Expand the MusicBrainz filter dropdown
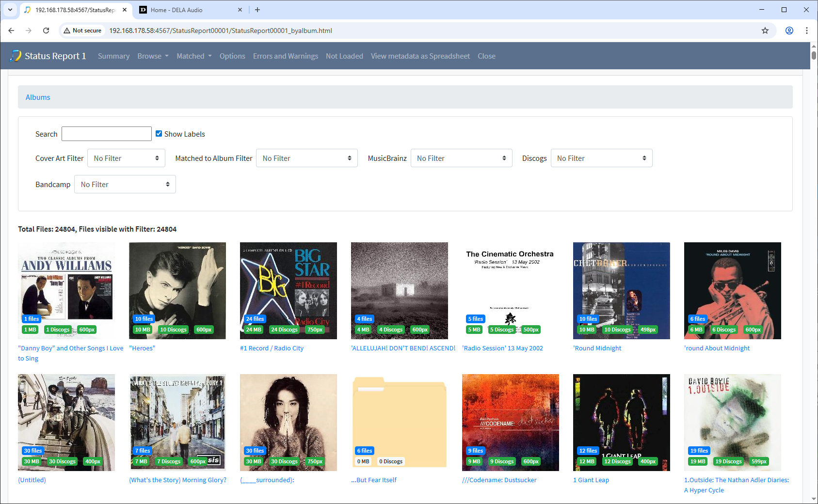This screenshot has height=504, width=818. click(x=461, y=158)
